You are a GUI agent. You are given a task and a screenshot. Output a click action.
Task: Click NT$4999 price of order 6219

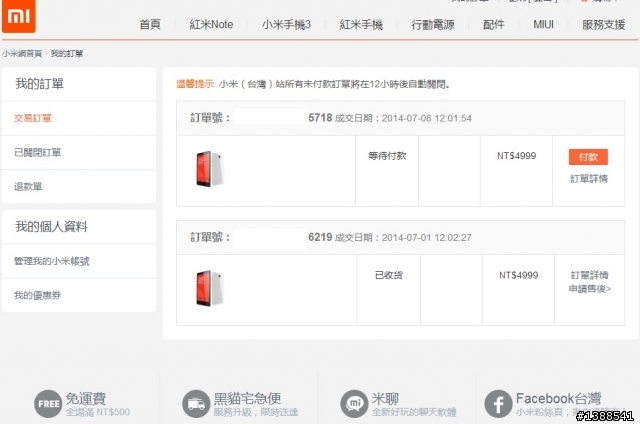coord(518,275)
